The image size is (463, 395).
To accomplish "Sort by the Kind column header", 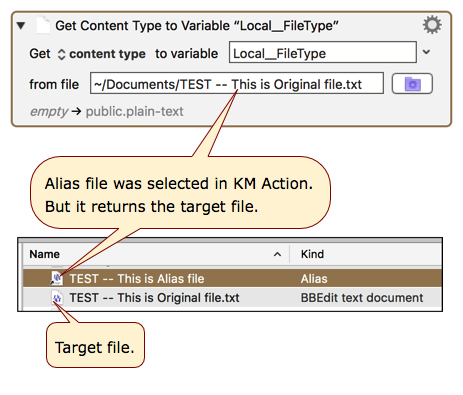I will coord(312,254).
